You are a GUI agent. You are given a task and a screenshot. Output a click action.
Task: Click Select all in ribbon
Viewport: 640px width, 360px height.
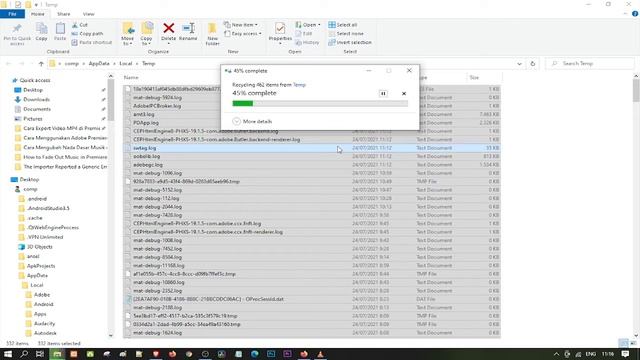pos(343,25)
